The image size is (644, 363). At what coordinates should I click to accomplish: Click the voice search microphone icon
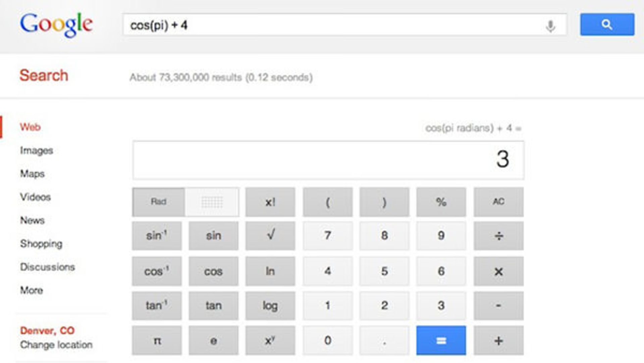pyautogui.click(x=550, y=26)
